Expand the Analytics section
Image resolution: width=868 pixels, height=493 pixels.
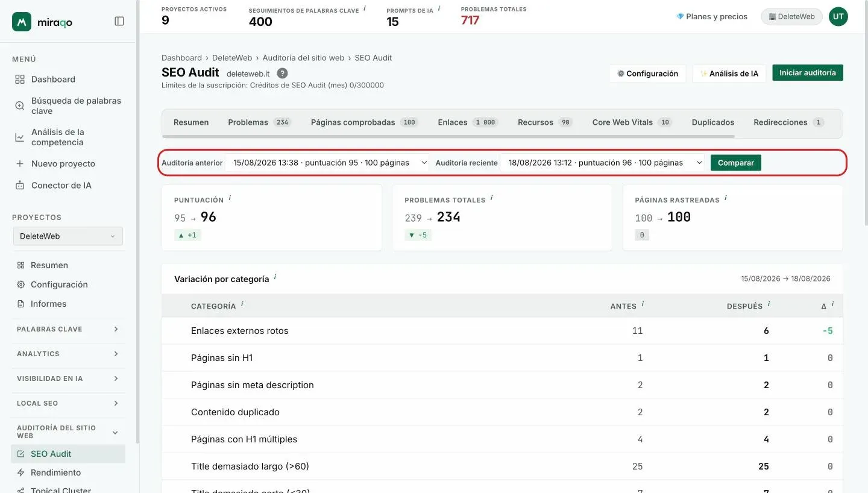click(x=68, y=354)
